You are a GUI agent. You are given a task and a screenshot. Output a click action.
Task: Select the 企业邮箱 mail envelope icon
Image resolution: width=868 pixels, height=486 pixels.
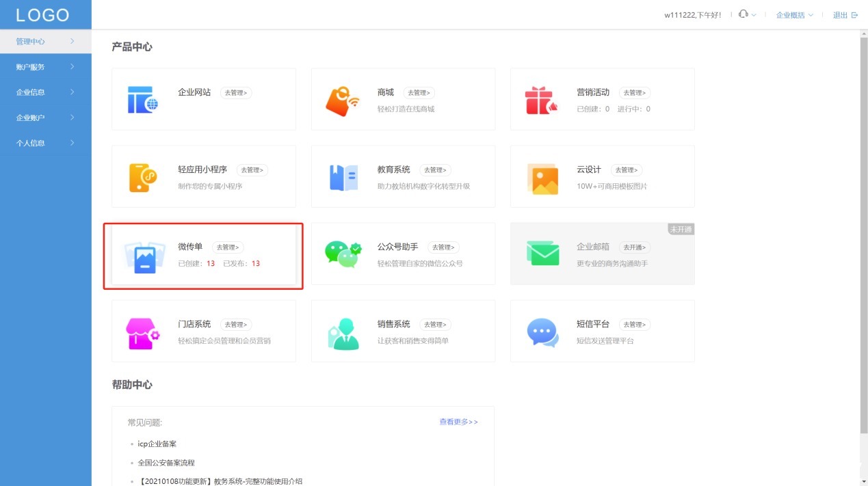pos(542,254)
